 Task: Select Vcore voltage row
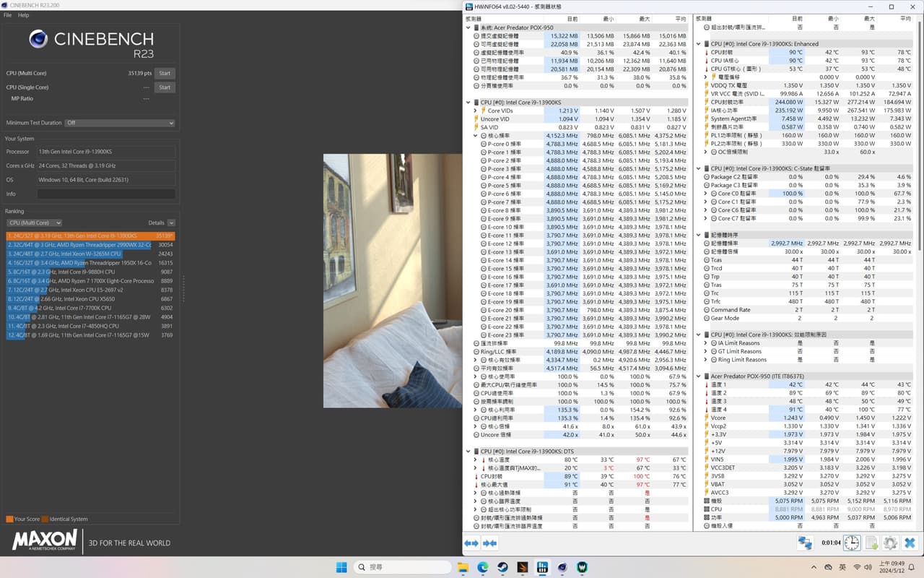pos(805,418)
